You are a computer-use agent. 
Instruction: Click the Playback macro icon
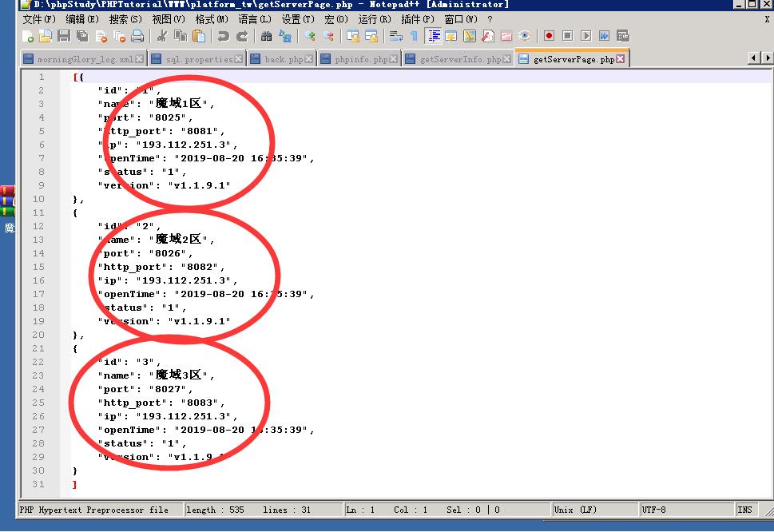click(586, 36)
